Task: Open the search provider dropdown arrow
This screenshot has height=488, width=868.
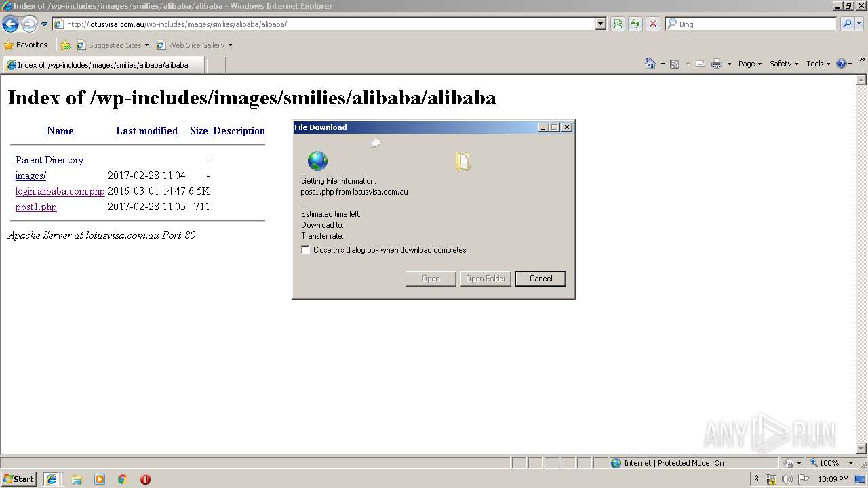Action: 859,24
